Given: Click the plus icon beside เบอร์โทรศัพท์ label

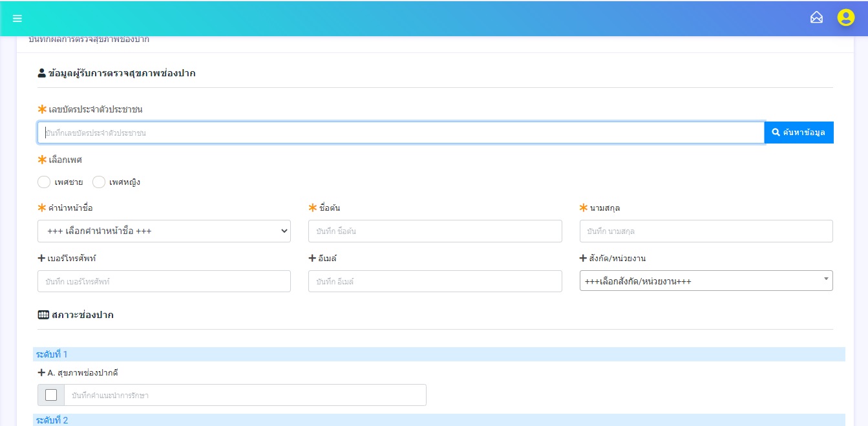Looking at the screenshot, I should (x=41, y=258).
